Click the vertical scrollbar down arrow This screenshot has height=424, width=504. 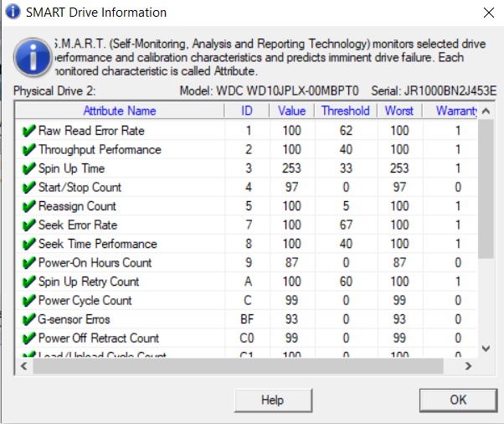tap(486, 348)
